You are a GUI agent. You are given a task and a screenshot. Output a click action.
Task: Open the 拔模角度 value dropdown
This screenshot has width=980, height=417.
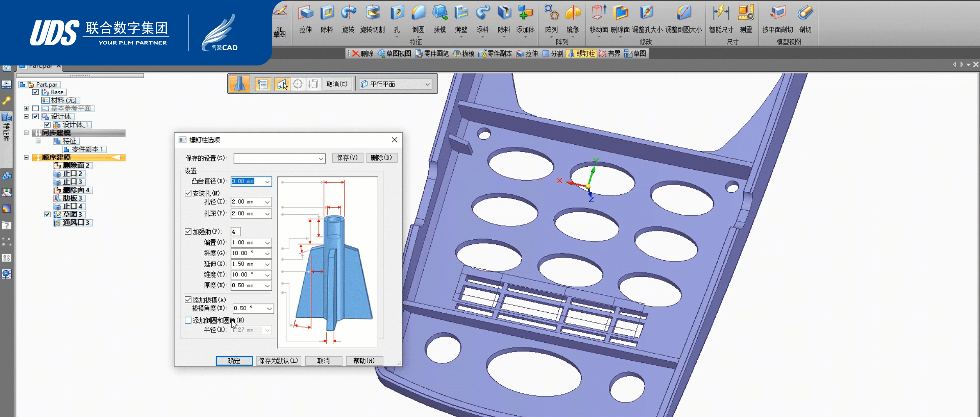(x=269, y=309)
